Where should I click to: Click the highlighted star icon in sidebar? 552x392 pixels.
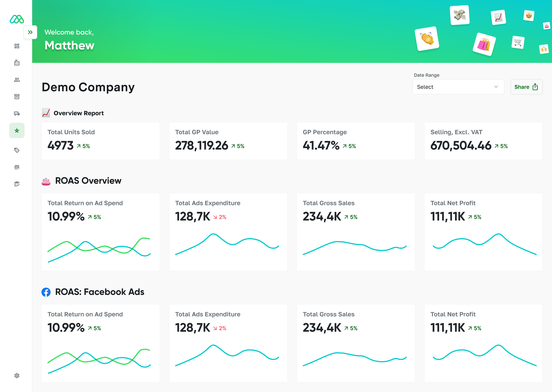(x=17, y=131)
